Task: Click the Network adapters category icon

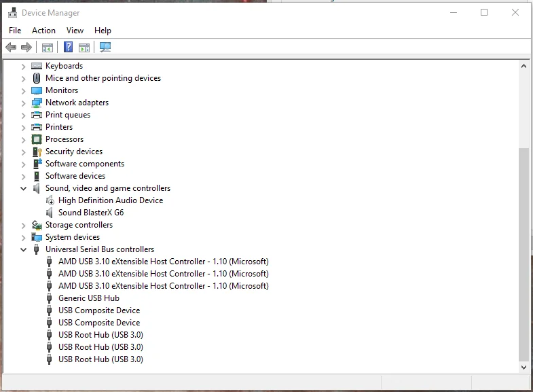Action: coord(37,103)
